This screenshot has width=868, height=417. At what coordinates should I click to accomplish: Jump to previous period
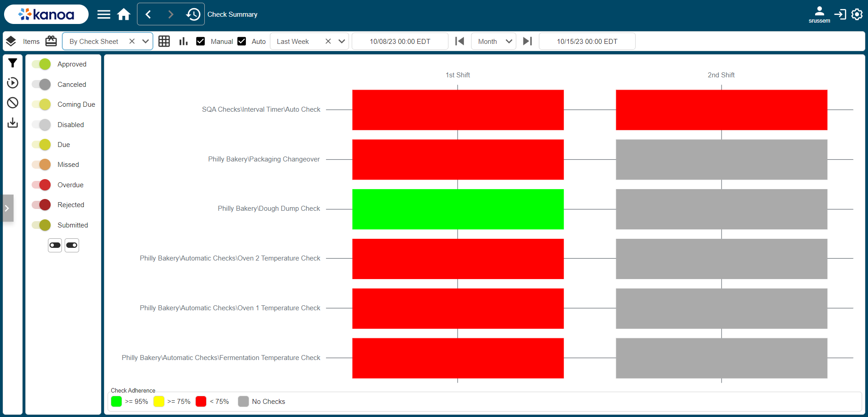click(459, 41)
